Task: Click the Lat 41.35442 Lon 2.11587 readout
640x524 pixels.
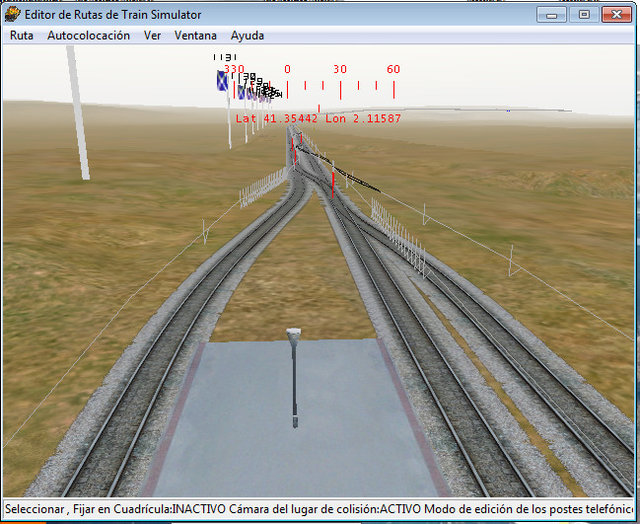Action: coord(318,118)
